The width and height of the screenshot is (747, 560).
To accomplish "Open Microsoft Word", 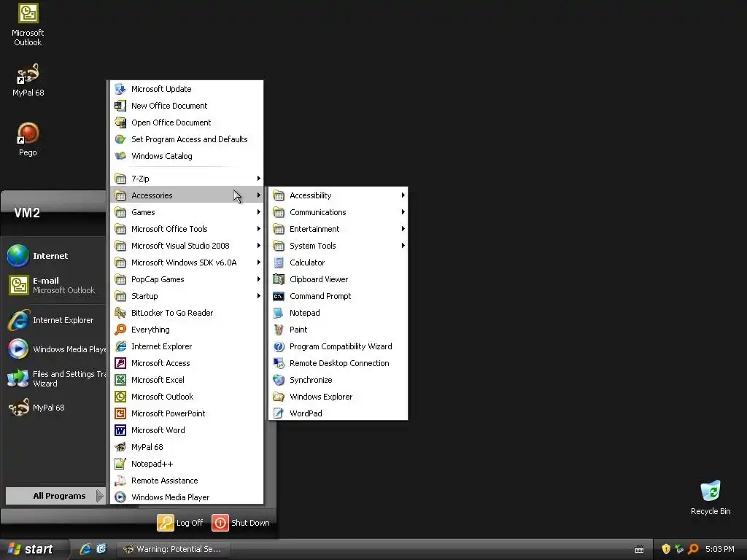I will pyautogui.click(x=187, y=430).
